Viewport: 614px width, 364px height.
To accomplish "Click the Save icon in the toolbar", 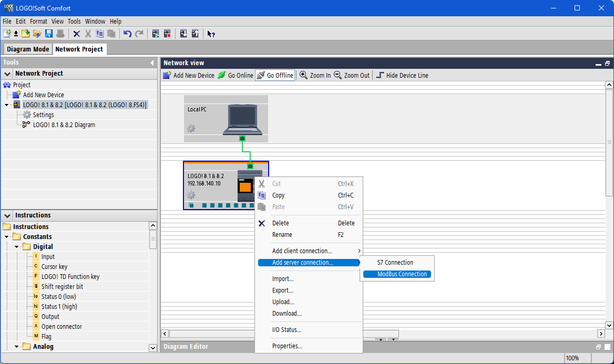I will click(x=49, y=33).
